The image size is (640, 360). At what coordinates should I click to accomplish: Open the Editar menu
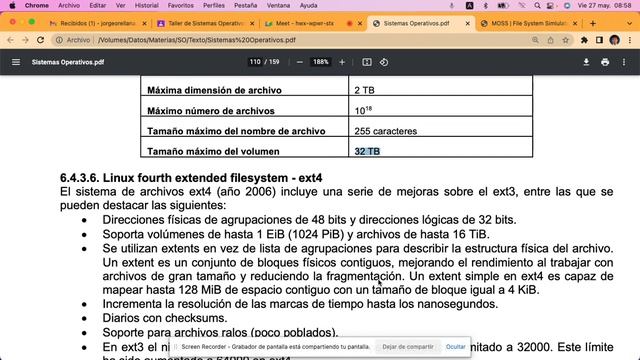pos(98,6)
